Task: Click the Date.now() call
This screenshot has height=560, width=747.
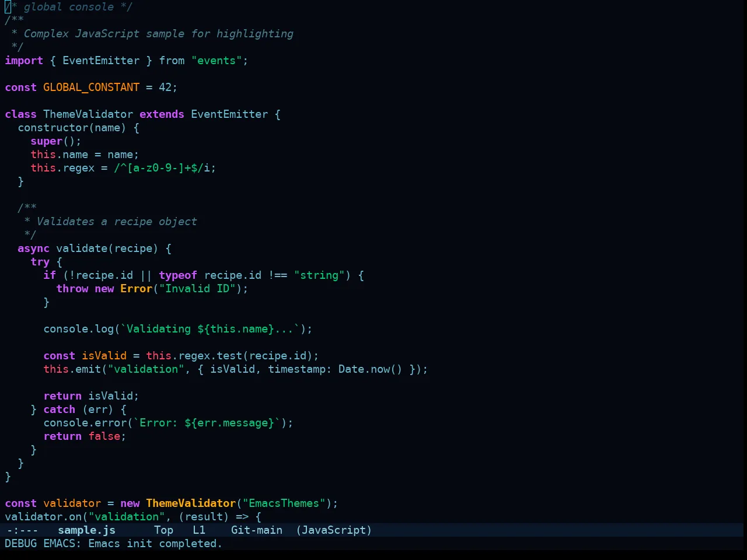Action: (371, 369)
